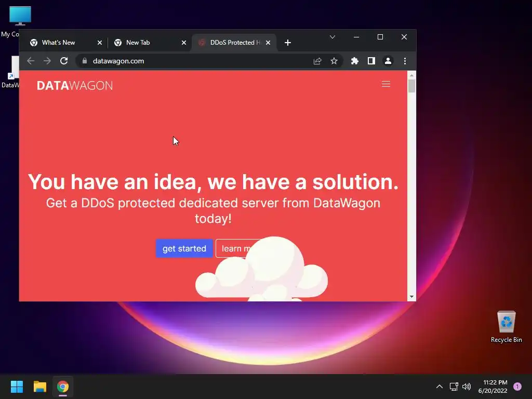Close the DDoS Protected tab
This screenshot has width=532, height=399.
268,43
